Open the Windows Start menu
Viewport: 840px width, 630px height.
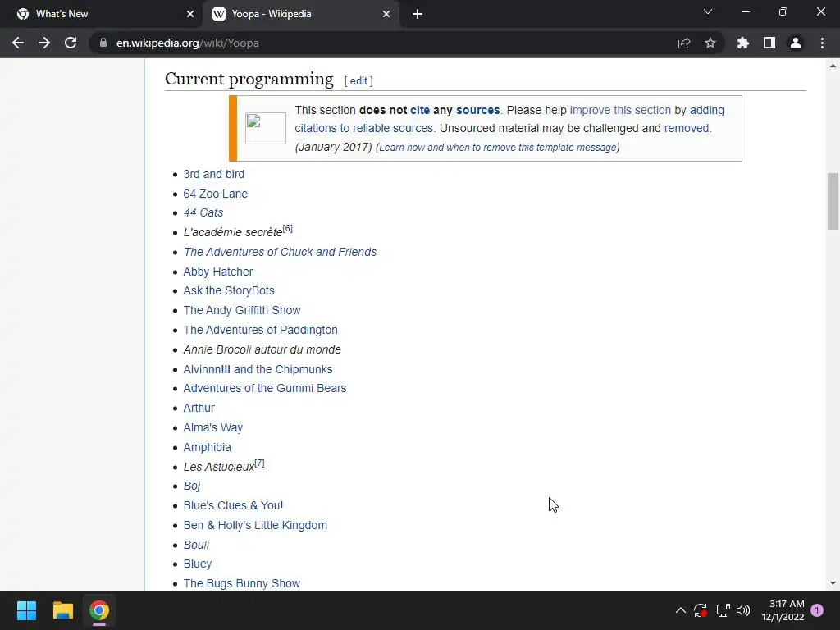(26, 610)
